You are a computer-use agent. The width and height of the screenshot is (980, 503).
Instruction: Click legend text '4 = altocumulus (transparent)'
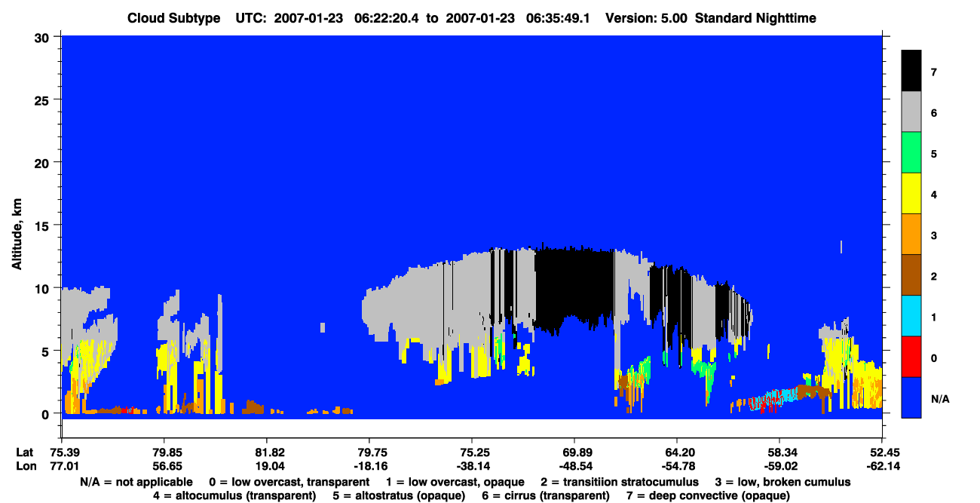[234, 495]
